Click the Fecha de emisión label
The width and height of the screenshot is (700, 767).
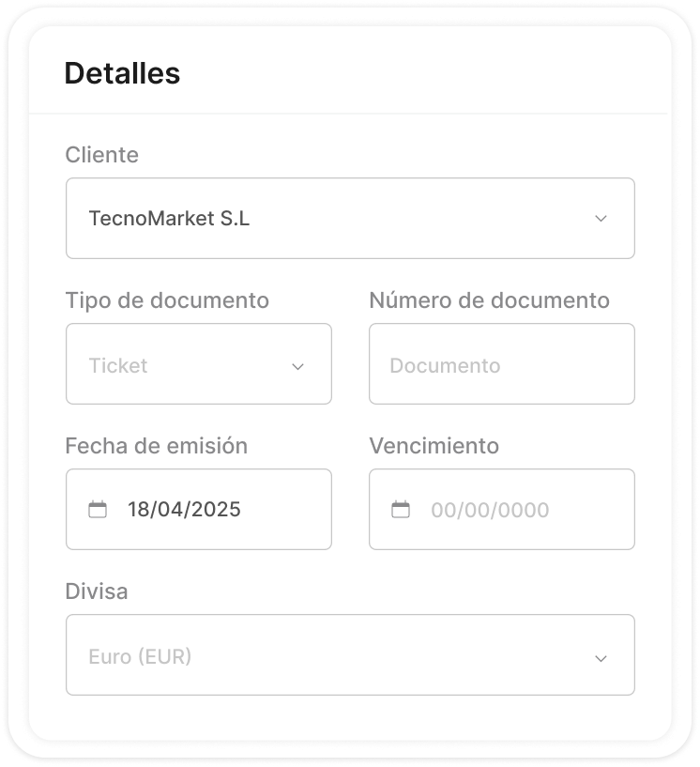[x=156, y=446]
